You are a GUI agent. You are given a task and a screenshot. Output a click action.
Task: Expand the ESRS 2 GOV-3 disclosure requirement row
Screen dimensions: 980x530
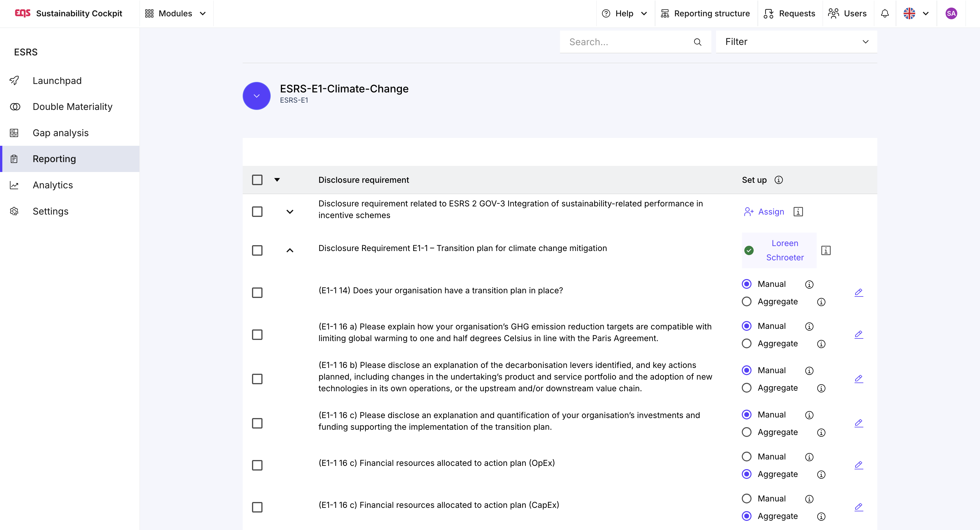pos(290,212)
